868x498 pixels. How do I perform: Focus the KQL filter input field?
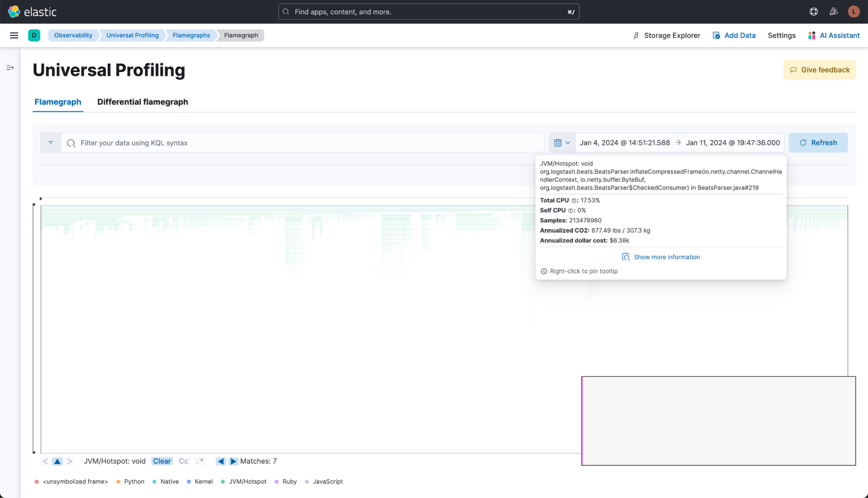pos(304,143)
